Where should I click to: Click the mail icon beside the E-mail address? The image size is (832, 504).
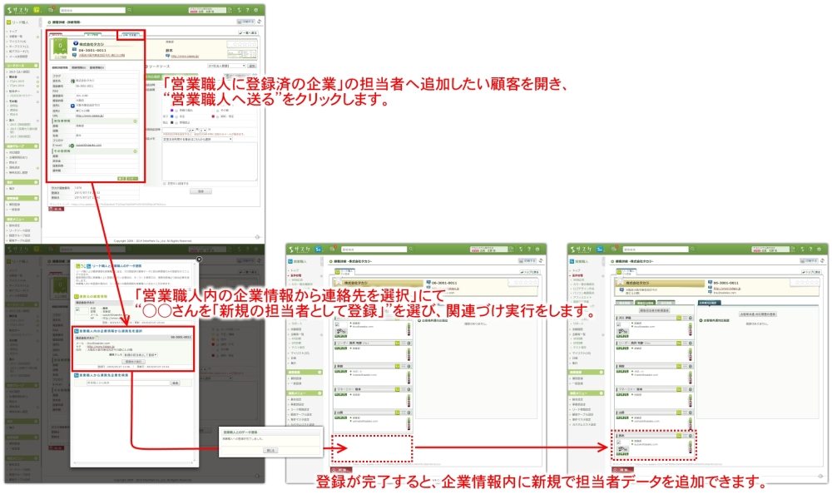pyautogui.click(x=72, y=145)
